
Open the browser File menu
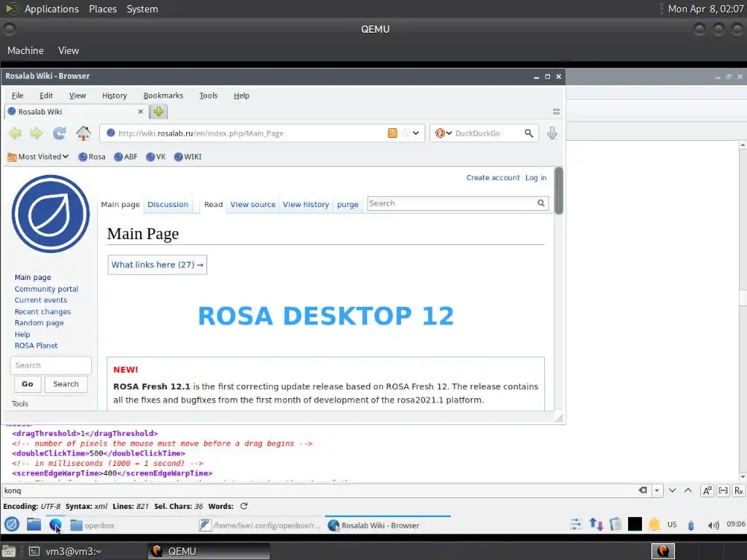[18, 96]
